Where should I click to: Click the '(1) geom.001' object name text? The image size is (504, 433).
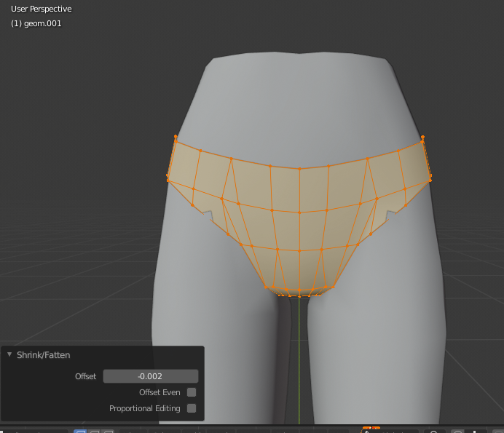(36, 23)
